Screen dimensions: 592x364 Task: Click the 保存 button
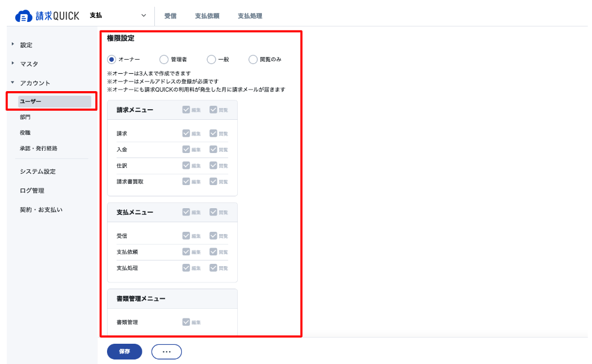point(124,352)
